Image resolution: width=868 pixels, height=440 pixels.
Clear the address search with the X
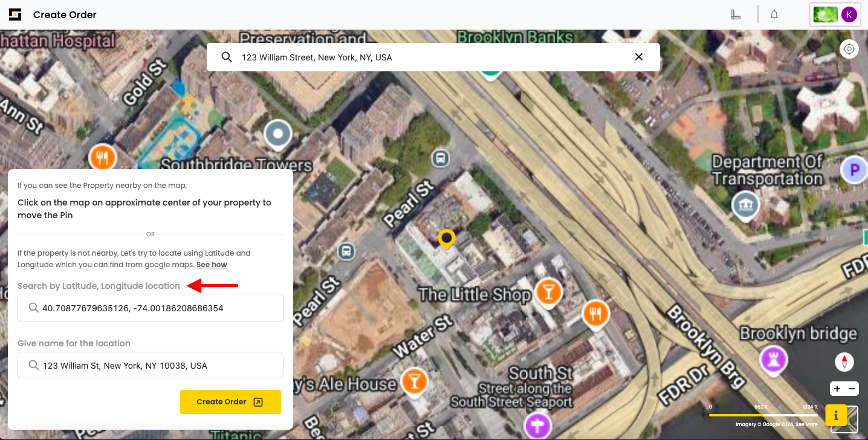[x=639, y=57]
